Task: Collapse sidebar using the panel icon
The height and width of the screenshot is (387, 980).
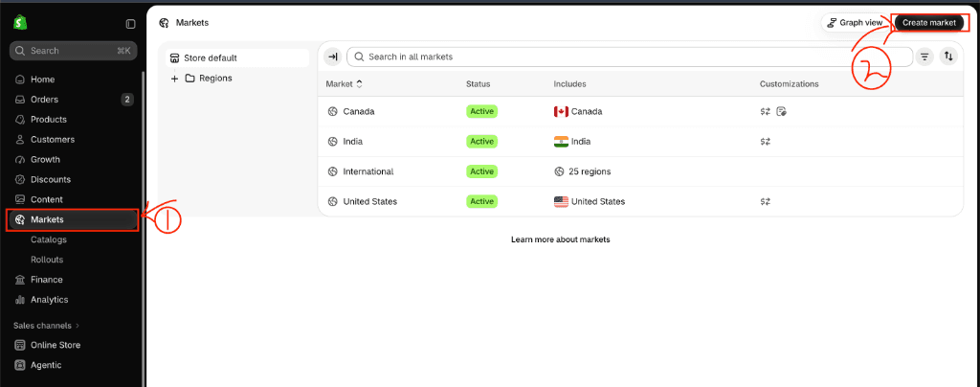Action: tap(130, 24)
